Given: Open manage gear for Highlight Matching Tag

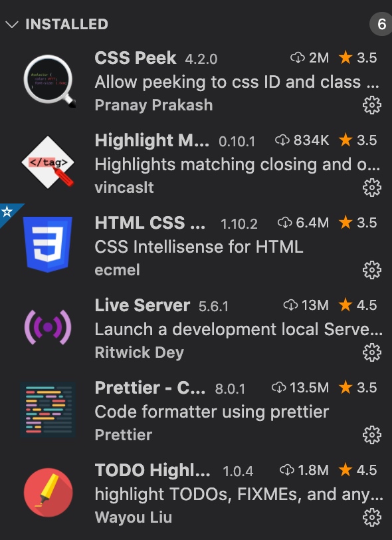Looking at the screenshot, I should (372, 188).
